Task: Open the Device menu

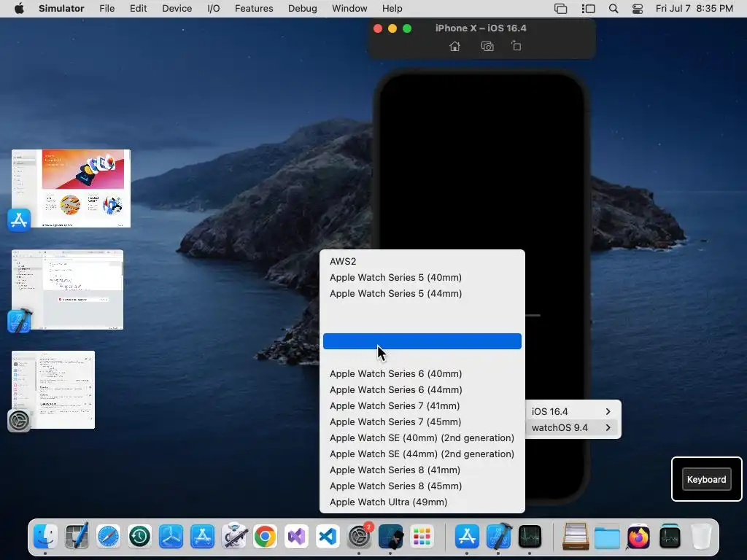Action: click(177, 9)
